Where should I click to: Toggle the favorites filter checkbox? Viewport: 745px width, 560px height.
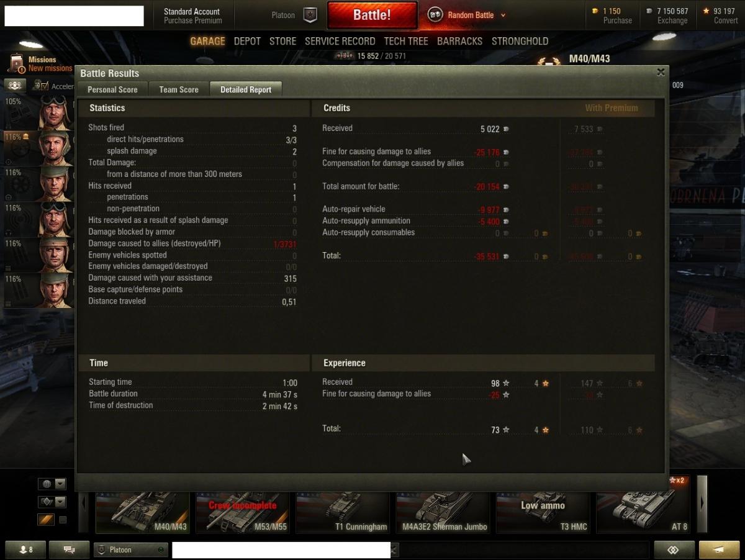click(x=63, y=520)
